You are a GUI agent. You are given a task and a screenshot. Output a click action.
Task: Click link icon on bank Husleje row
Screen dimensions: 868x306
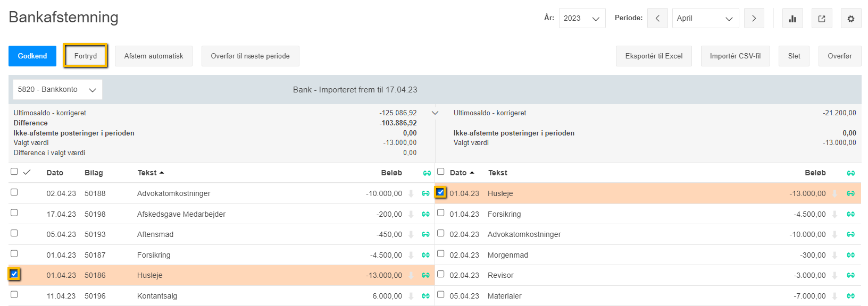click(x=850, y=193)
